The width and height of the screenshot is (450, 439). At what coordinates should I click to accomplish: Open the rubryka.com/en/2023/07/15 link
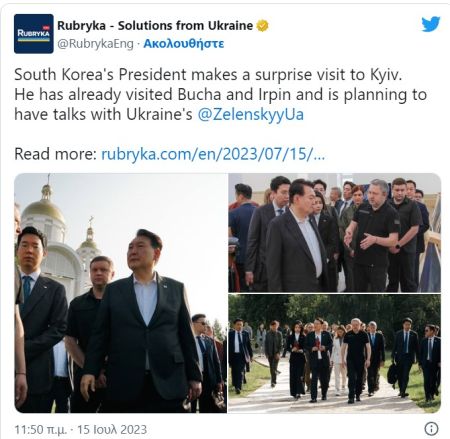(213, 154)
